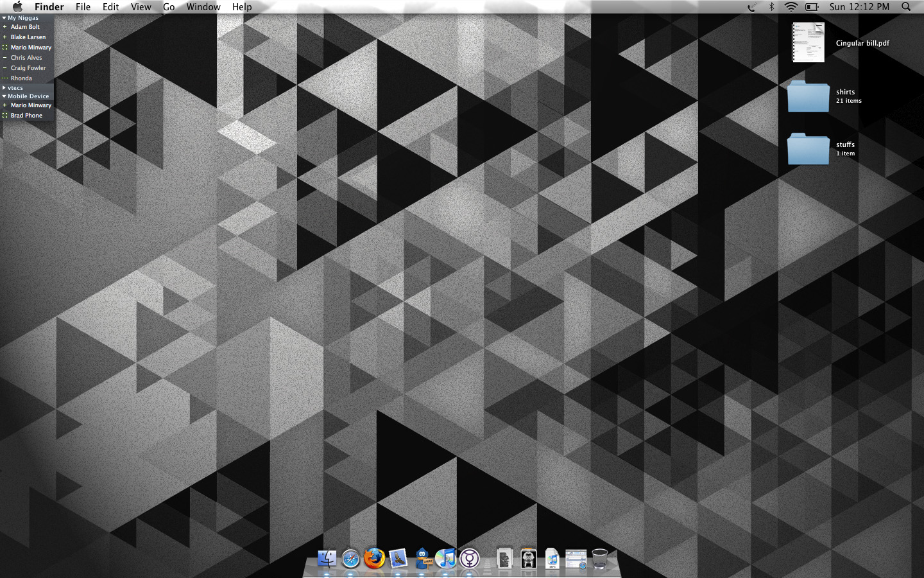Image resolution: width=924 pixels, height=578 pixels.
Task: Open the shirt images stack in dock
Action: pyautogui.click(x=529, y=558)
